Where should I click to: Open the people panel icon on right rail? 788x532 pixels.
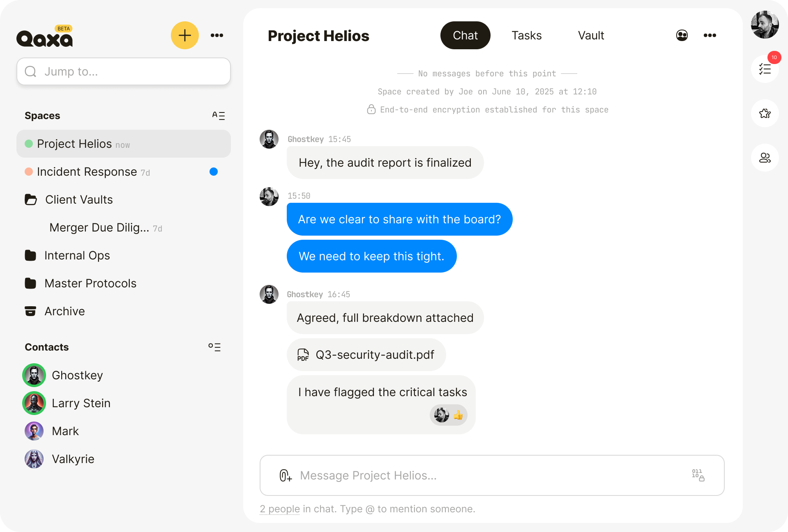click(x=765, y=158)
